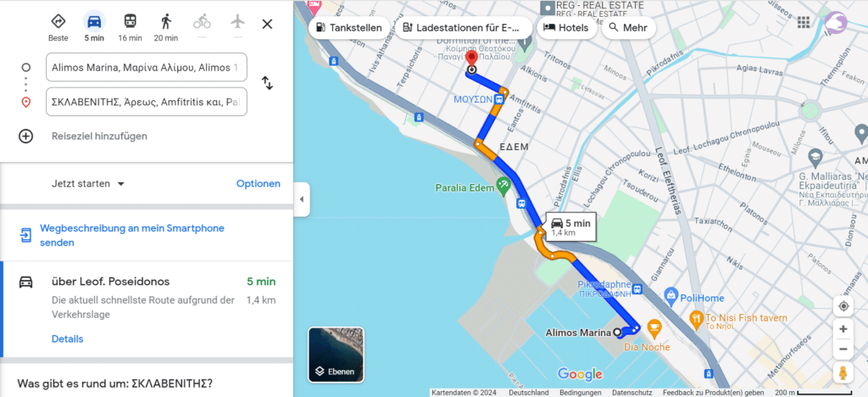
Task: Filter map by Hotels chip
Action: tap(566, 28)
